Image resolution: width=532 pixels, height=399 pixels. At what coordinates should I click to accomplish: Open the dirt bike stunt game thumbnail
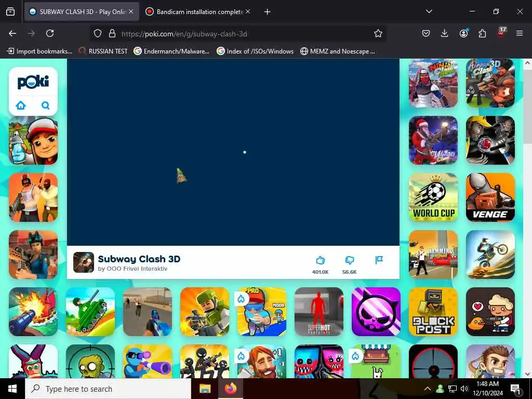pos(490,255)
